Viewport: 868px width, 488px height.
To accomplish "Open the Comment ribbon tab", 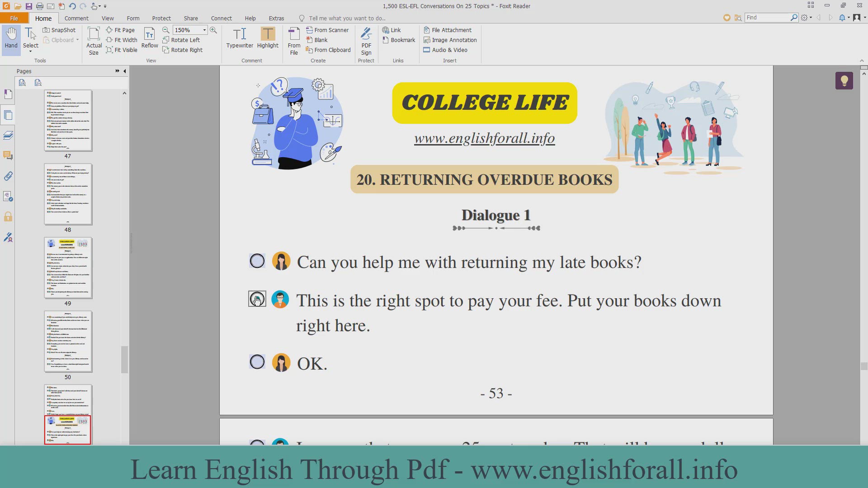I will click(76, 18).
